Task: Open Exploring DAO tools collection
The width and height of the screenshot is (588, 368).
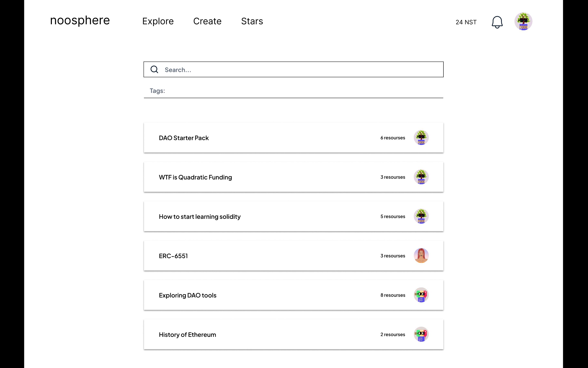Action: [x=294, y=295]
